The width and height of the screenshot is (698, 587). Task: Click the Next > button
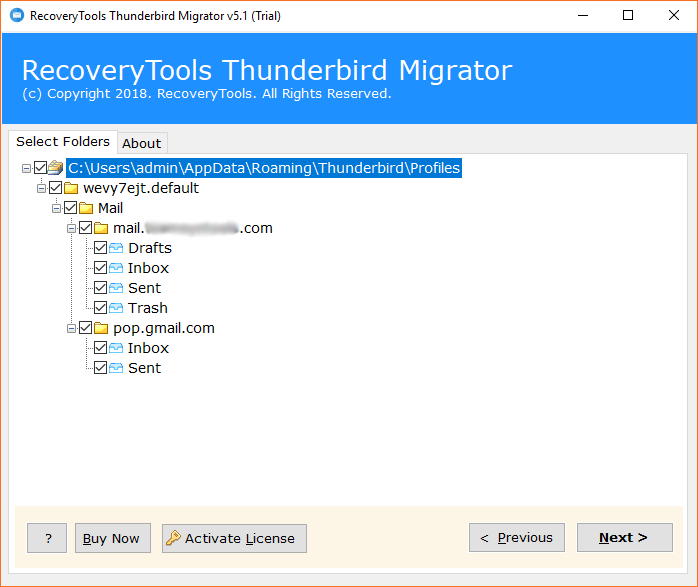[x=625, y=538]
